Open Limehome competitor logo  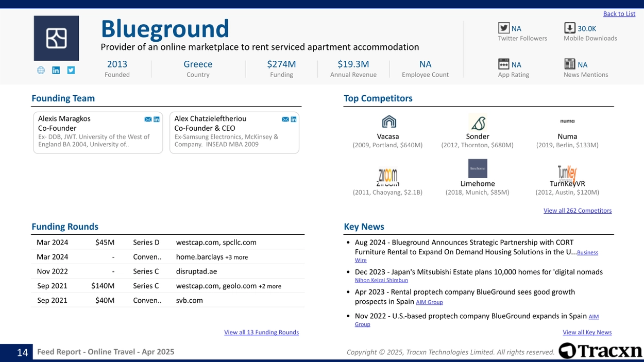[478, 168]
